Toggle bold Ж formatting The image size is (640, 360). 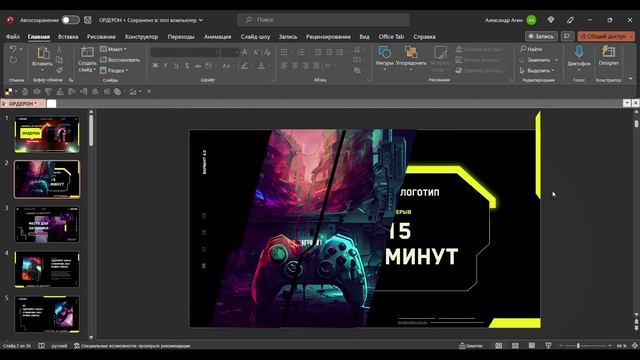click(155, 66)
